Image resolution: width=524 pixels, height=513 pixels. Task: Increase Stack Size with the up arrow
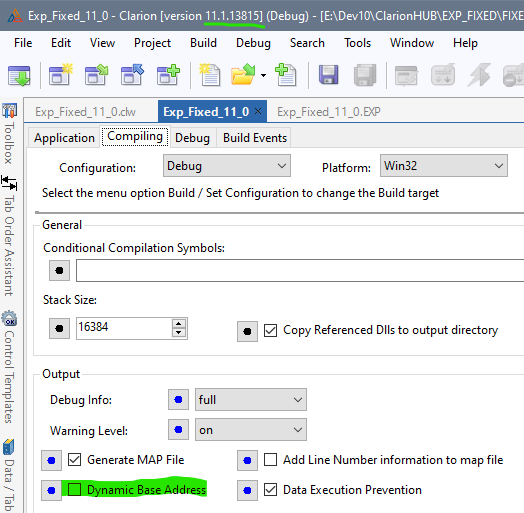(178, 324)
